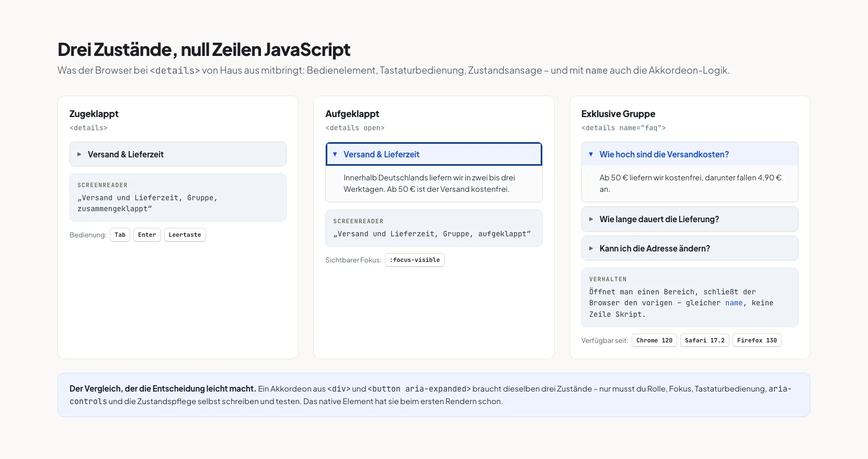
Task: Click the Tab key chip
Action: pyautogui.click(x=120, y=235)
